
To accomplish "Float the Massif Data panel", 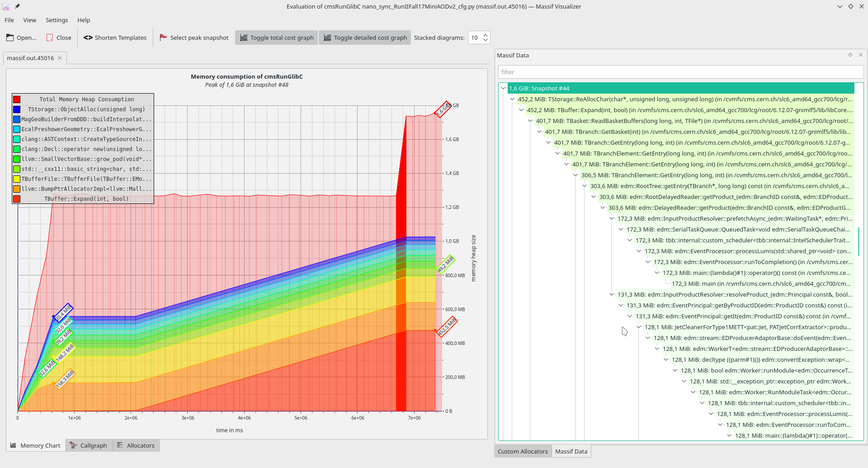I will coord(850,55).
